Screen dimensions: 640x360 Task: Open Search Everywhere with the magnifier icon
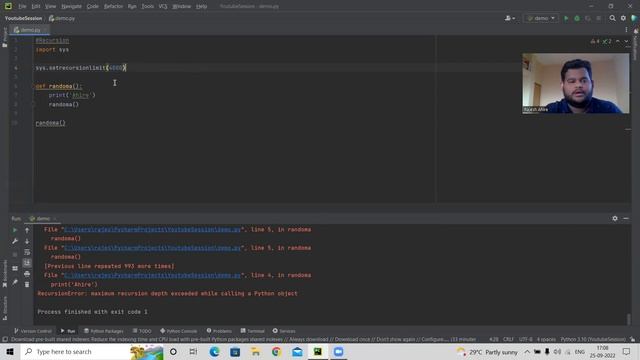click(612, 18)
